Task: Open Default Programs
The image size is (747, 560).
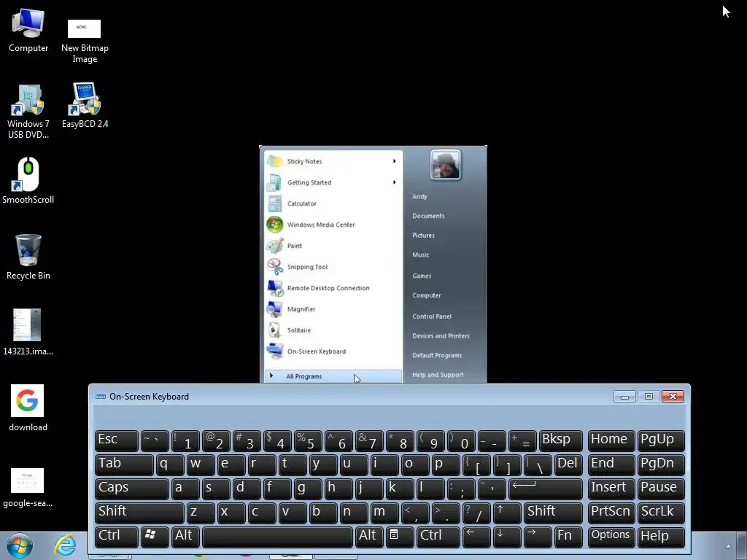Action: pos(437,355)
